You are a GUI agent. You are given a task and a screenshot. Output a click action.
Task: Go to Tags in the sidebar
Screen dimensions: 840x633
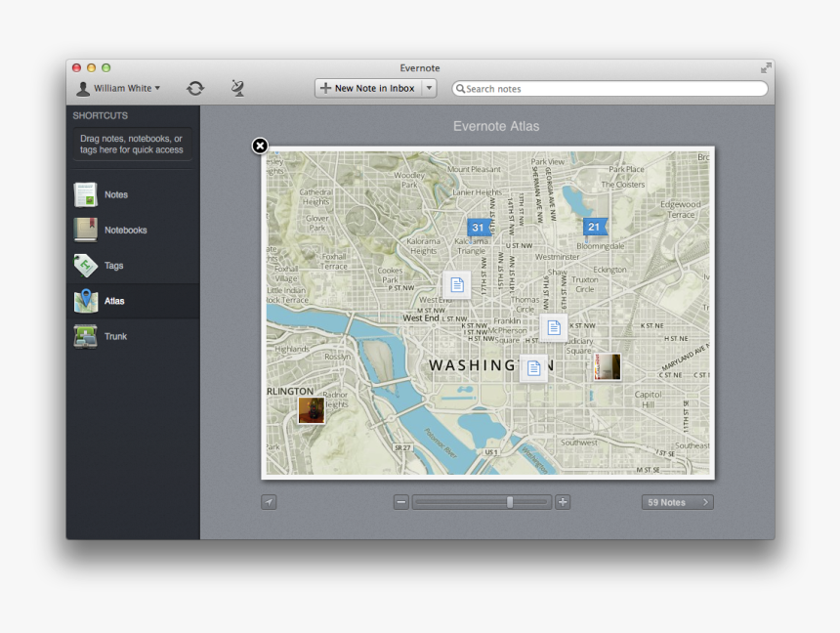(113, 266)
